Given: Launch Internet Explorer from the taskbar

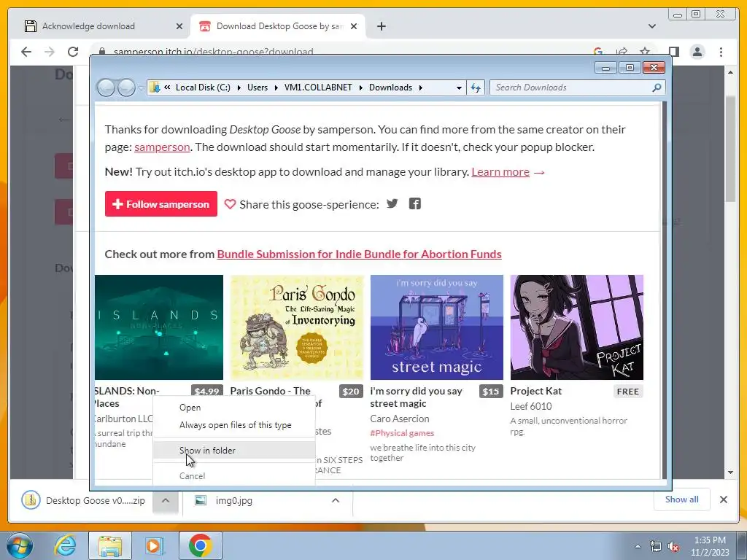Looking at the screenshot, I should click(65, 545).
